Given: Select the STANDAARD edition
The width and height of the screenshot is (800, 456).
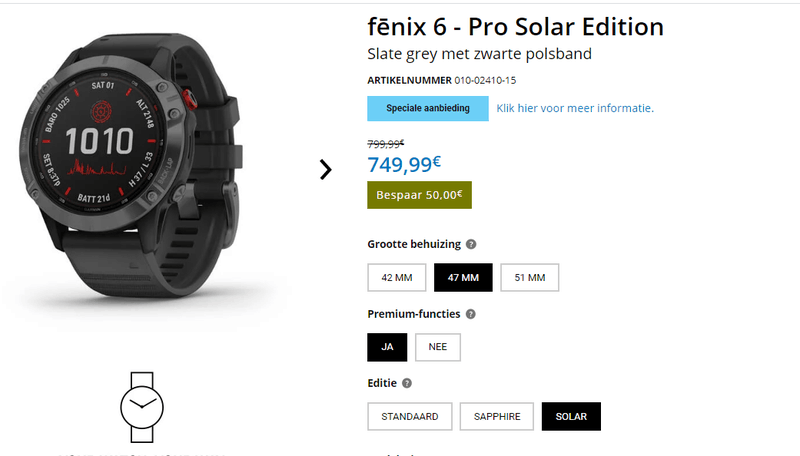Looking at the screenshot, I should (410, 416).
